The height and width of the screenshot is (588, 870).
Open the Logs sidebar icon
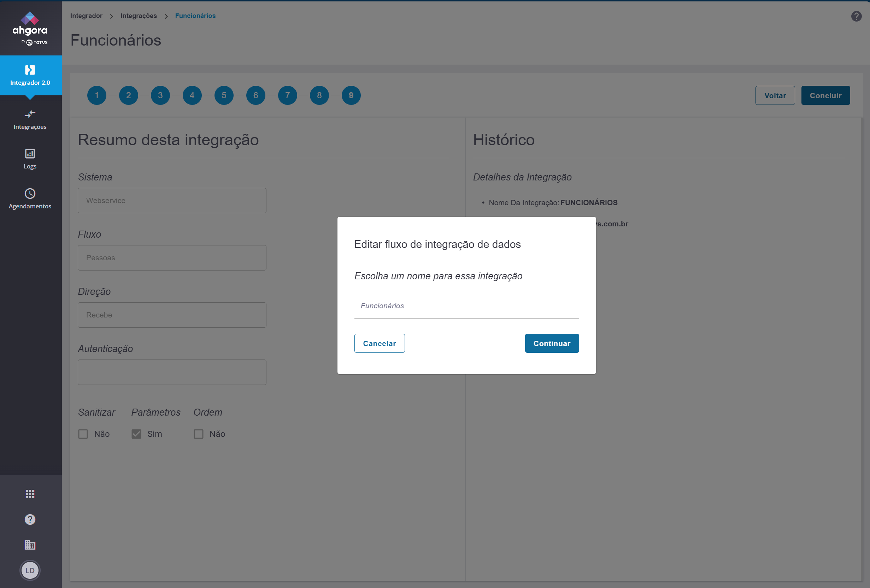pos(30,154)
